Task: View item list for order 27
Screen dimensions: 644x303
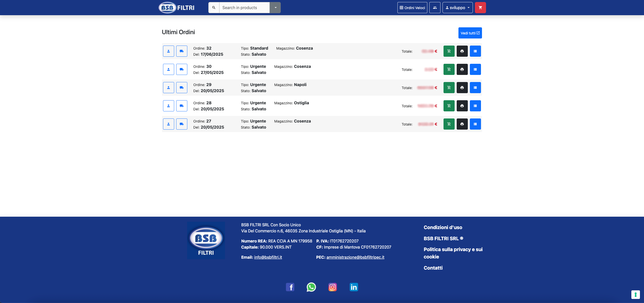Action: (x=475, y=124)
